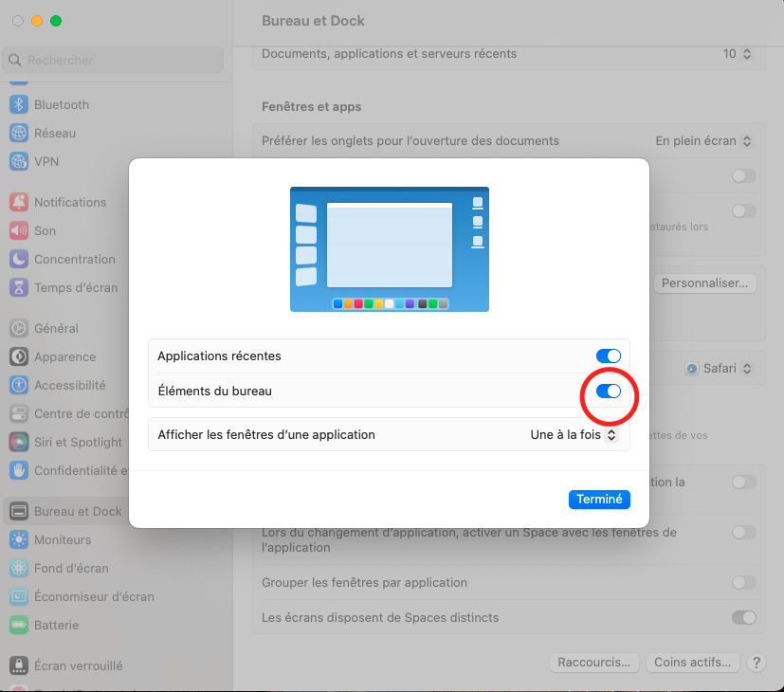Image resolution: width=784 pixels, height=692 pixels.
Task: Open the 'En plein écran' tabs dropdown
Action: click(x=703, y=140)
